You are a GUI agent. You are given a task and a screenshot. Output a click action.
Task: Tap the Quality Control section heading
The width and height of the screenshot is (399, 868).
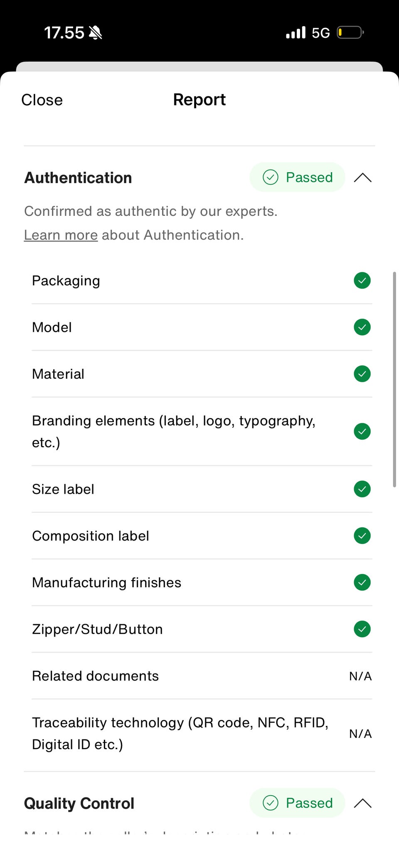(x=79, y=803)
